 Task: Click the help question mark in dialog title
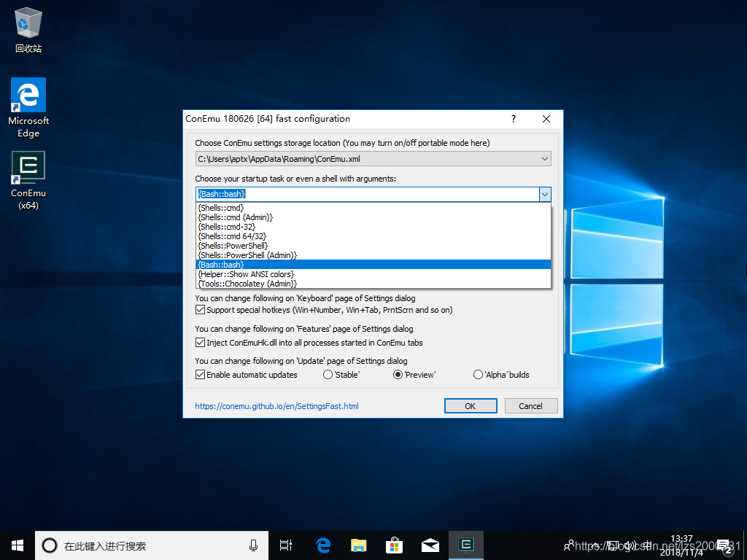click(513, 119)
